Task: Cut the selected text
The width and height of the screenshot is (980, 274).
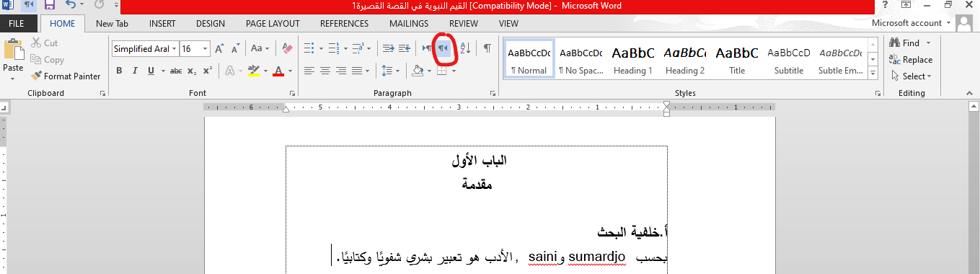Action: tap(45, 43)
